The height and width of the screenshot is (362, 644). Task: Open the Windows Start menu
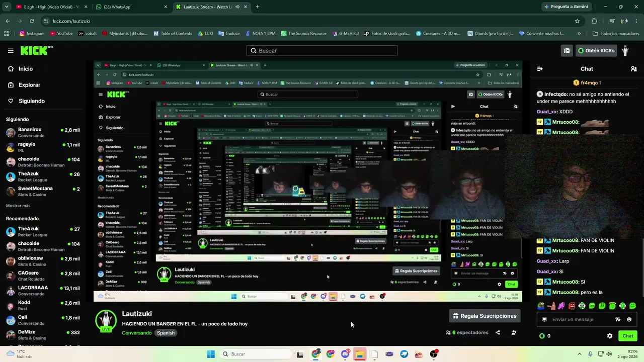[211, 354]
